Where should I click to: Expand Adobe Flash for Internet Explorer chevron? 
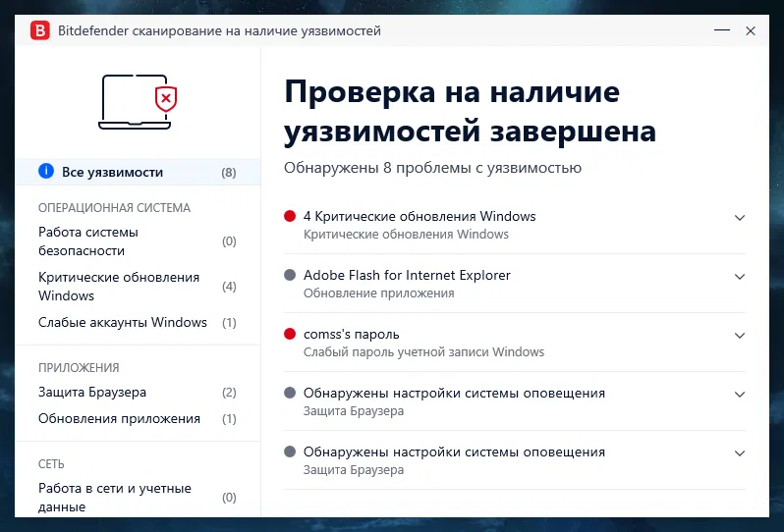[x=740, y=276]
